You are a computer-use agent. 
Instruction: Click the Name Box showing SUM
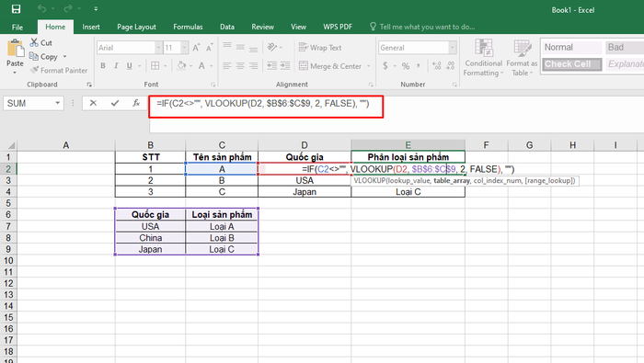29,103
